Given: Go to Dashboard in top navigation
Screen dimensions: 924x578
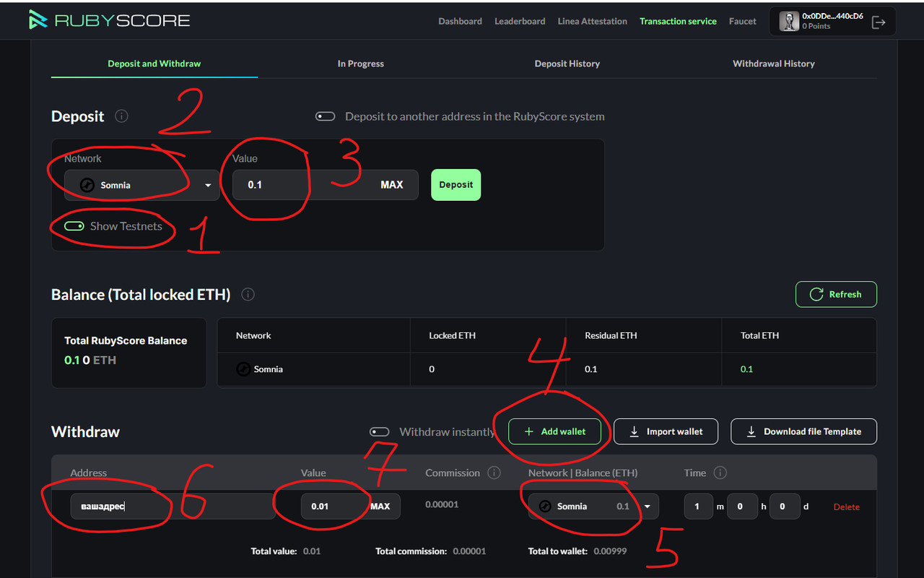Looking at the screenshot, I should [x=461, y=22].
